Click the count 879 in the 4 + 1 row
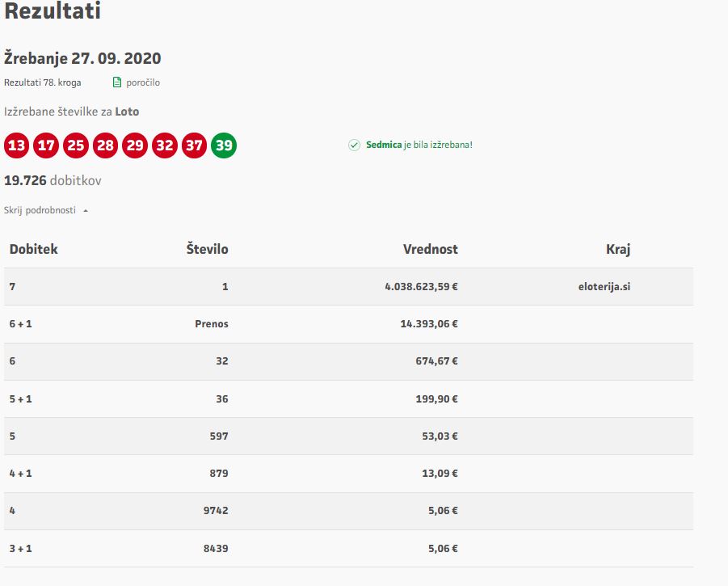 [x=219, y=473]
